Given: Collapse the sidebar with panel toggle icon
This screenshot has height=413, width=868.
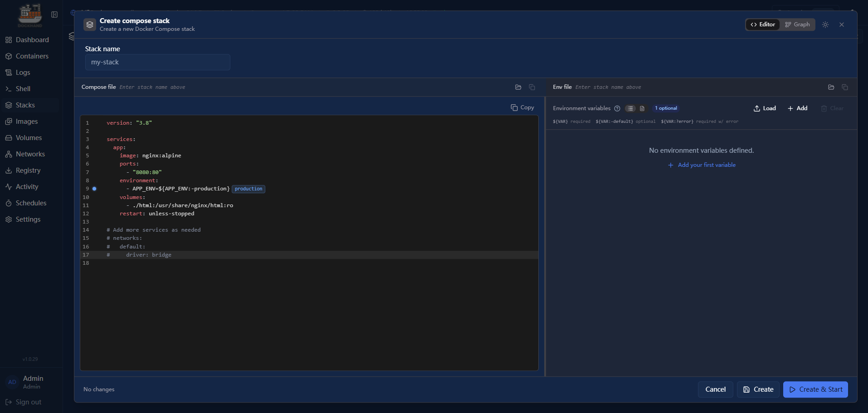Looking at the screenshot, I should tap(54, 15).
